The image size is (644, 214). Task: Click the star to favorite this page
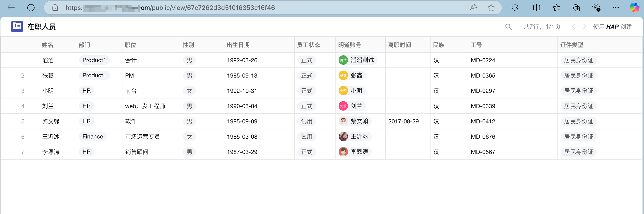tap(491, 8)
